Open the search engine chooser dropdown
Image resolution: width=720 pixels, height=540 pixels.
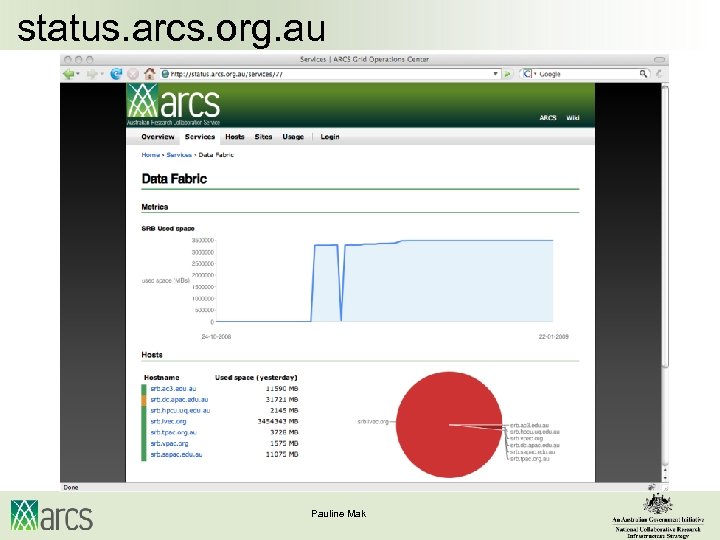[535, 74]
